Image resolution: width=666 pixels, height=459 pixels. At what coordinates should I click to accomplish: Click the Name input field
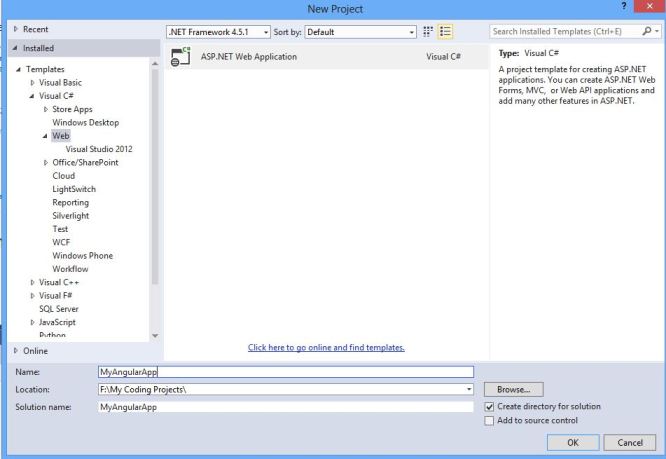tap(286, 372)
